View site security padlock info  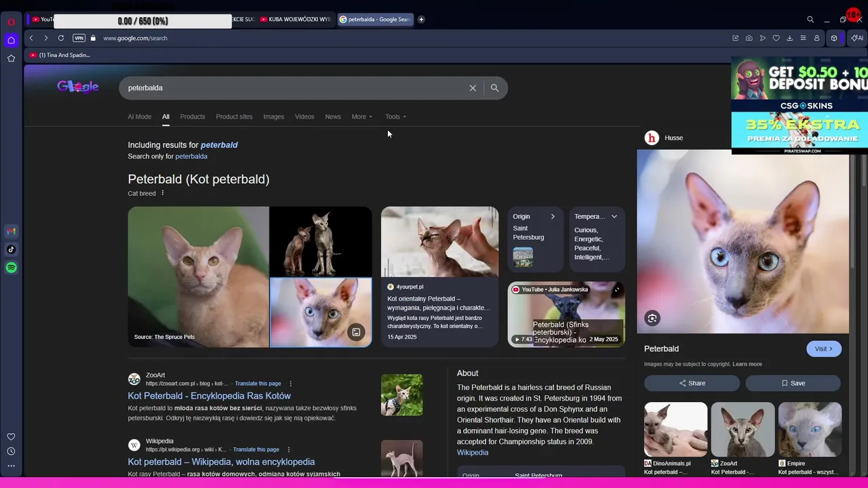tap(94, 38)
